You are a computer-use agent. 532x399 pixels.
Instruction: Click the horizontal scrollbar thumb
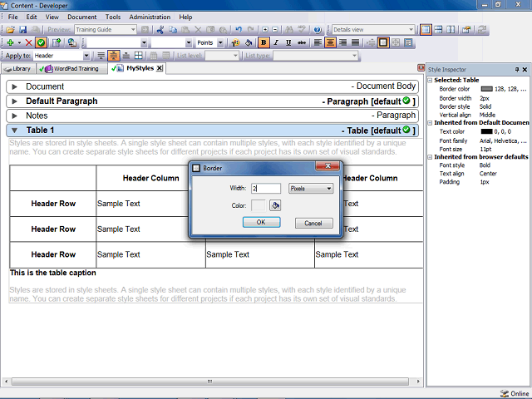210,382
